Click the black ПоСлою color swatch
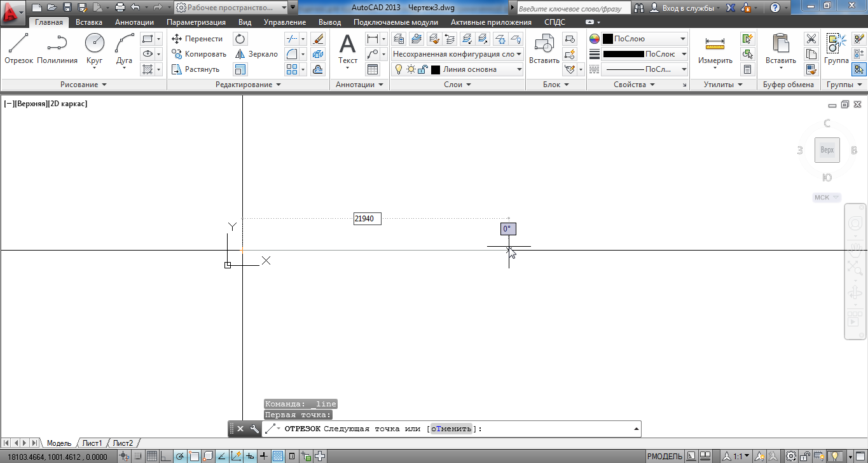Viewport: 868px width, 463px height. pyautogui.click(x=608, y=39)
